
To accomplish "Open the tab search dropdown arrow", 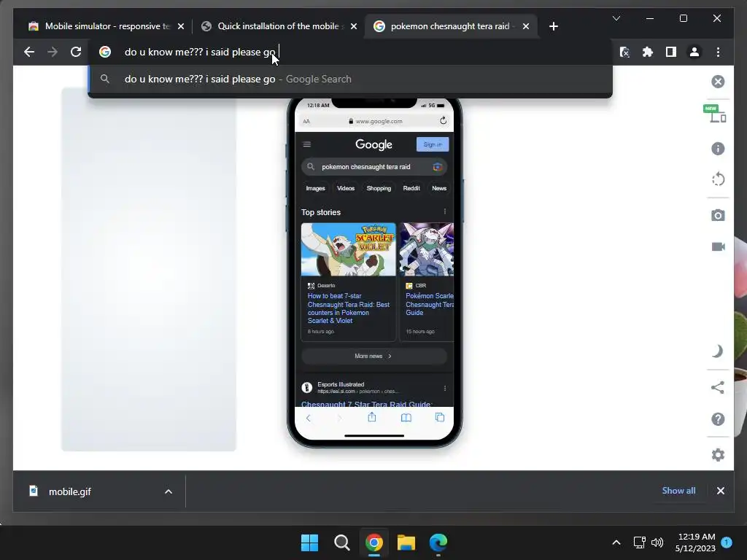I will coord(616,18).
